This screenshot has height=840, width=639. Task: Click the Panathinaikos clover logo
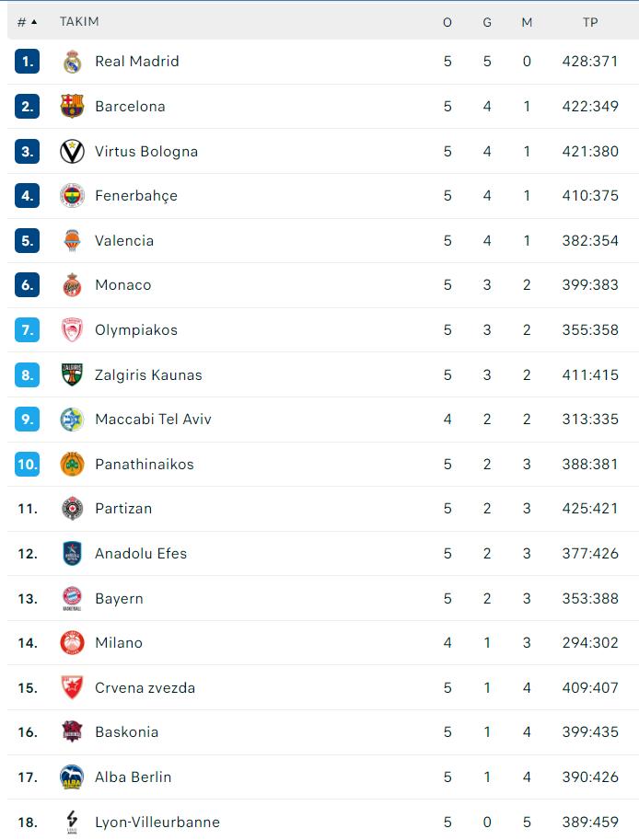[x=72, y=465]
